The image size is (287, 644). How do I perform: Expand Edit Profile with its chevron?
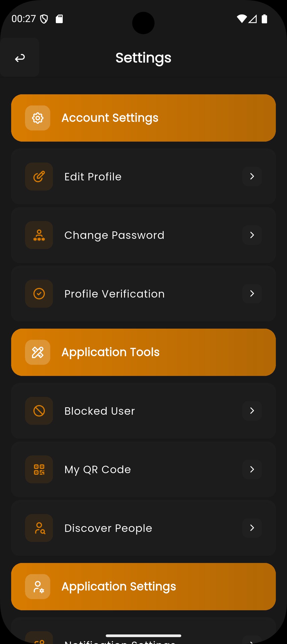click(x=252, y=176)
